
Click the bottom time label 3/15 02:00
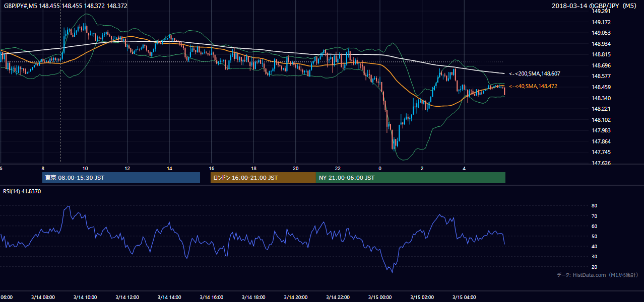pyautogui.click(x=422, y=297)
